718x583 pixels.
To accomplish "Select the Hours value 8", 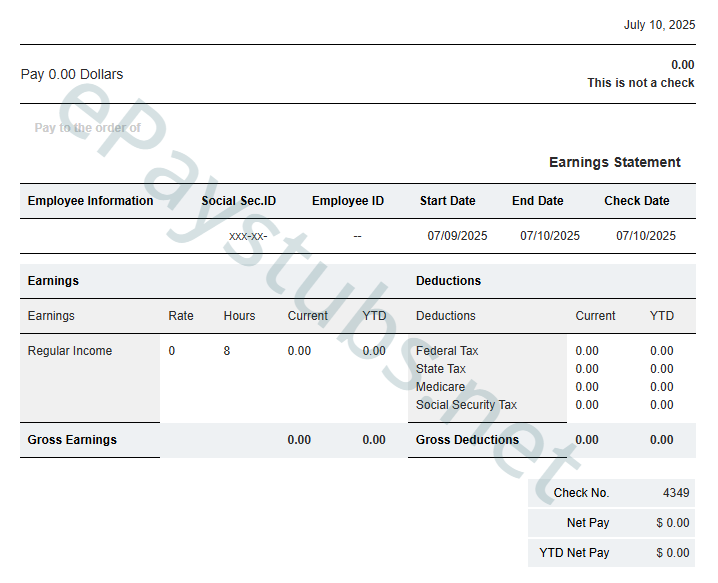I will 227,351.
